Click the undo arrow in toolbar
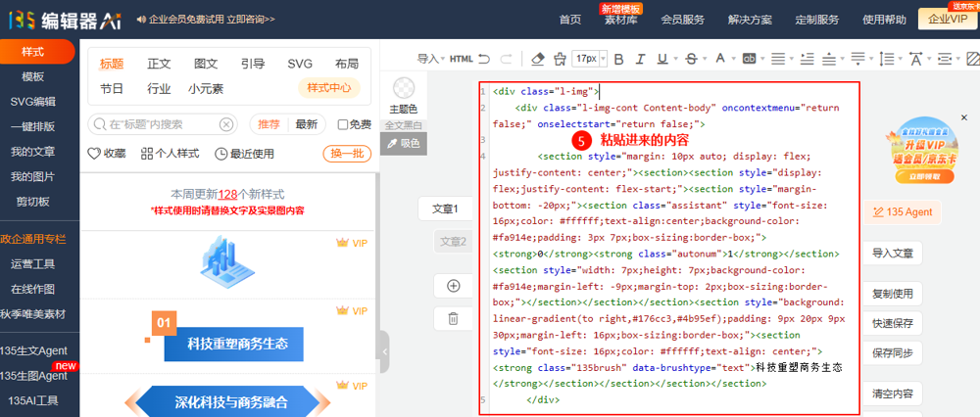The width and height of the screenshot is (980, 417). [x=485, y=58]
